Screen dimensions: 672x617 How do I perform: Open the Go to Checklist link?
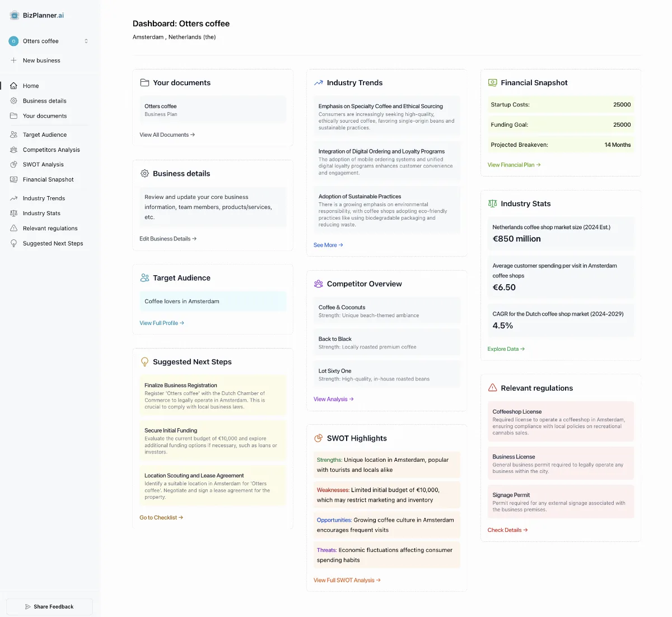coord(161,518)
